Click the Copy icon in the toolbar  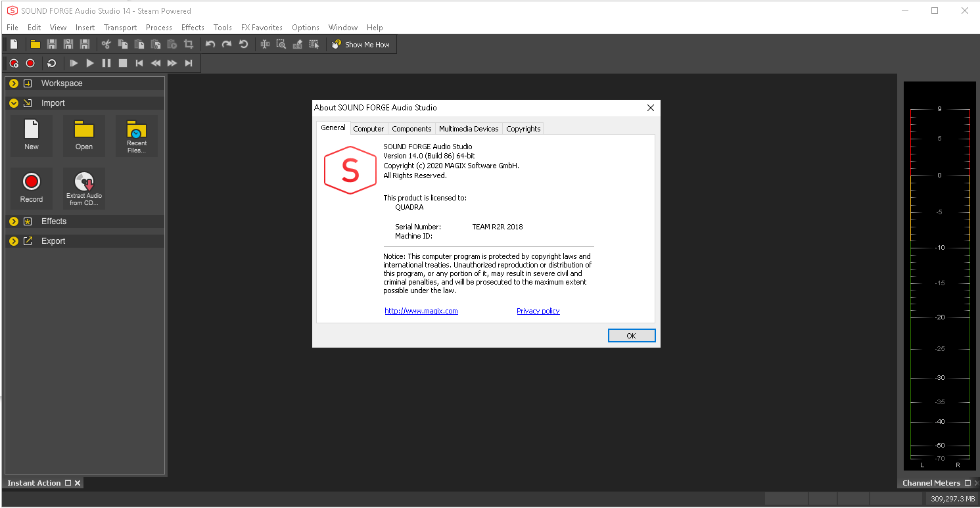pyautogui.click(x=123, y=44)
